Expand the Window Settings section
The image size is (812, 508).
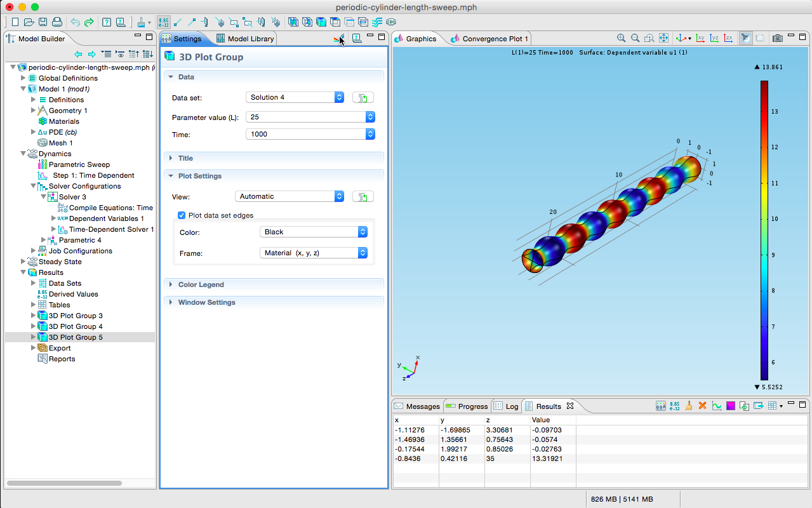coord(171,302)
